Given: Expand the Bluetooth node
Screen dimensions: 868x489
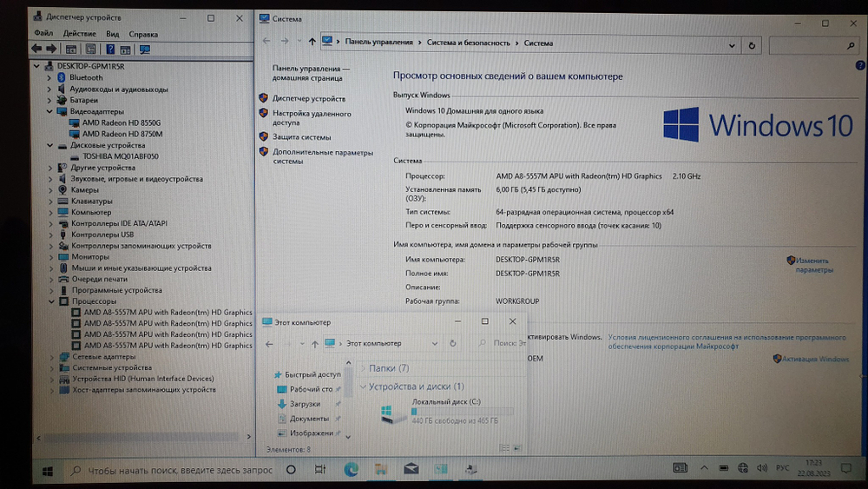Looking at the screenshot, I should click(x=49, y=77).
